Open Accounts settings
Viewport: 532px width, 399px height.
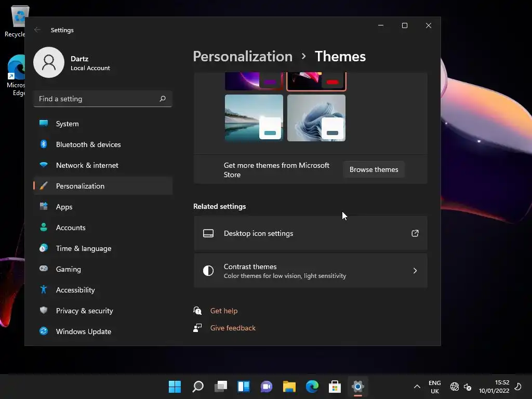point(103,228)
